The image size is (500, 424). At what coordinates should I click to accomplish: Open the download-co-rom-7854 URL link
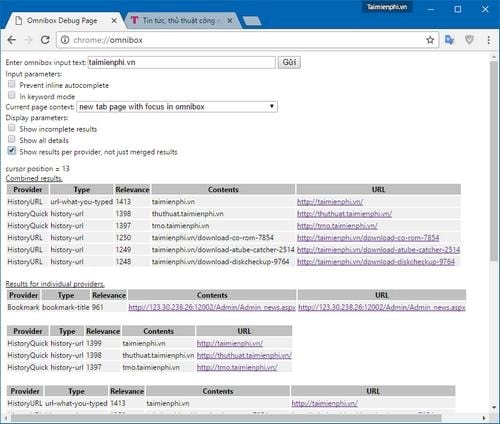pyautogui.click(x=368, y=238)
